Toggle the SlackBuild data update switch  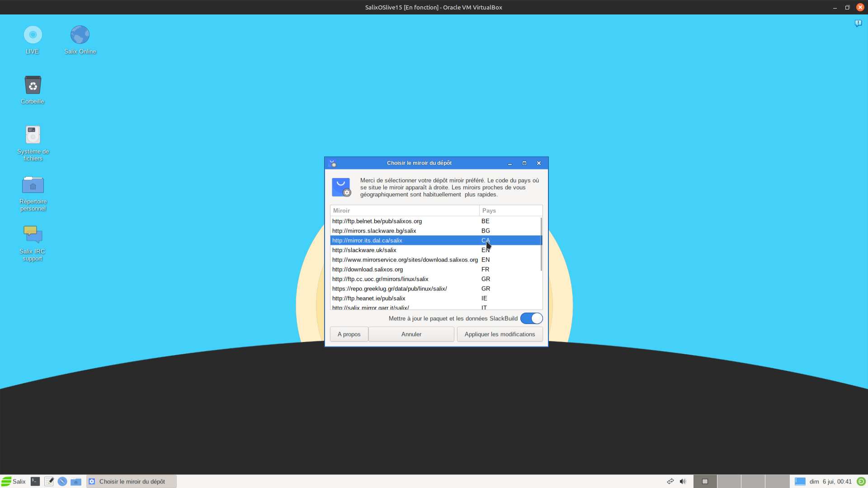(531, 319)
